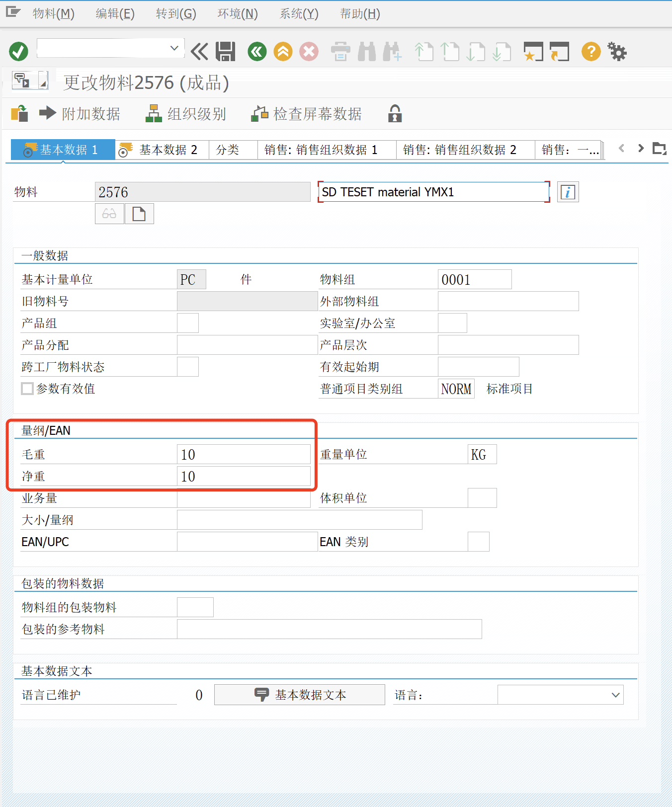Click the blue information icon
This screenshot has width=672, height=807.
[568, 192]
